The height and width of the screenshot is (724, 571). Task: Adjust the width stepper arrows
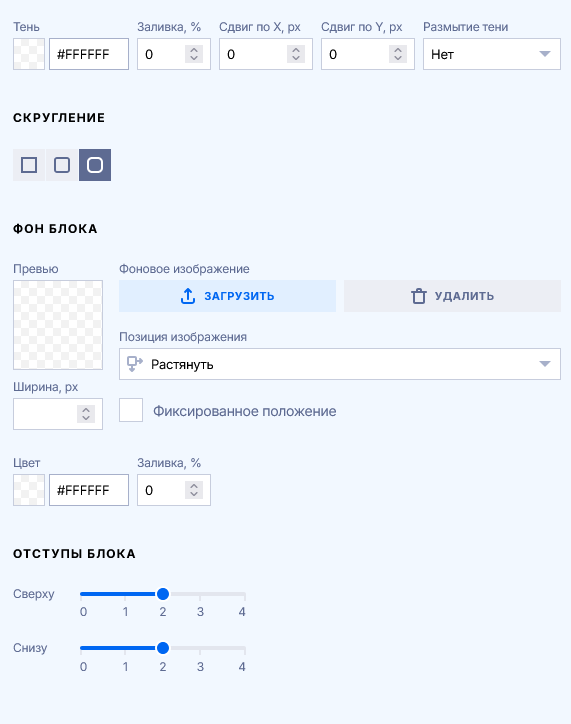[86, 414]
